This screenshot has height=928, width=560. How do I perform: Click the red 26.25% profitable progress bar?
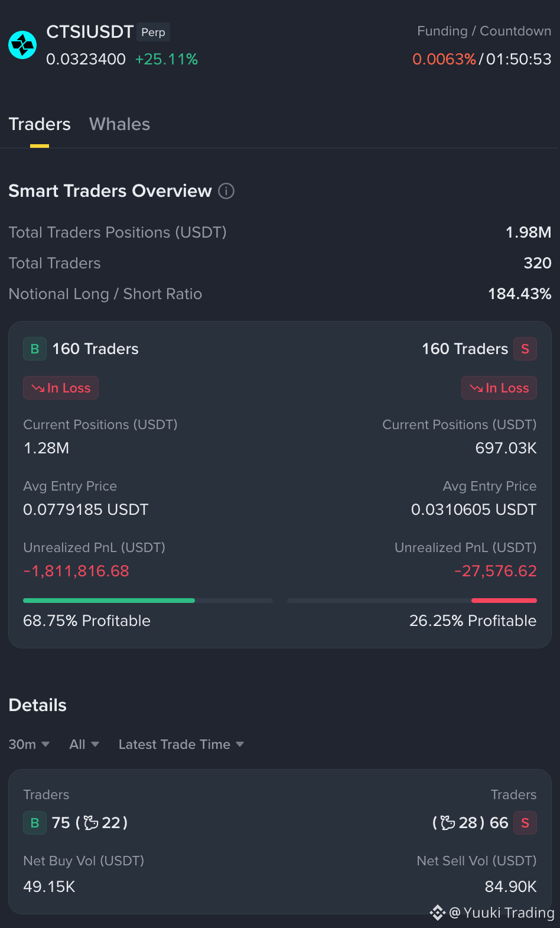[504, 601]
